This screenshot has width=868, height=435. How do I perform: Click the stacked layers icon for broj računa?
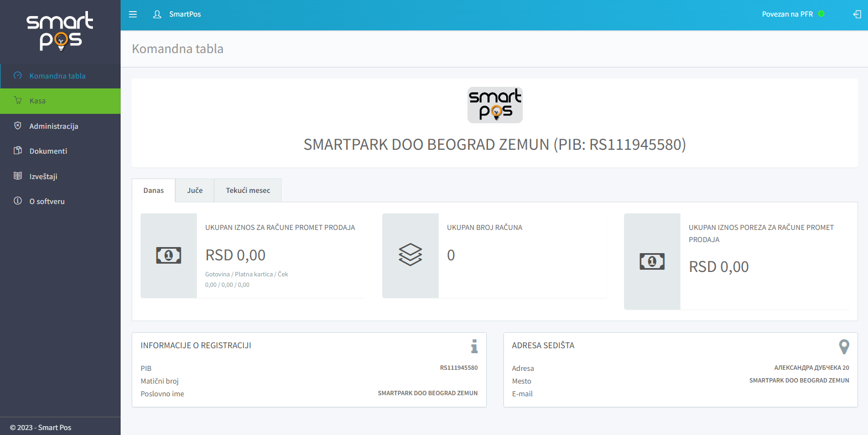[410, 255]
